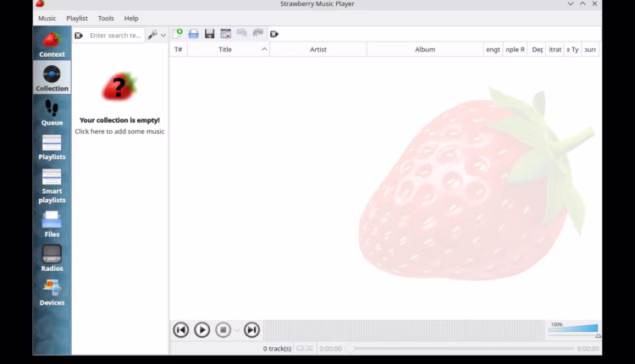Skip to the previous track

(181, 330)
